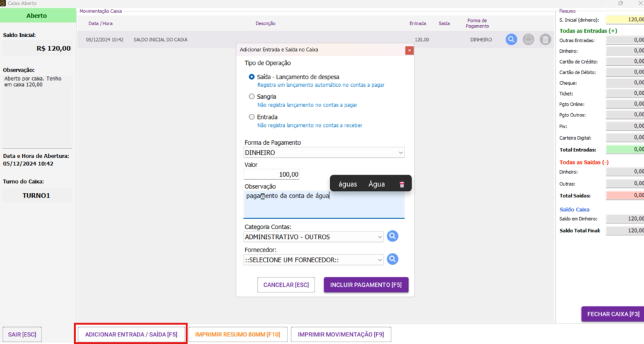644x344 pixels.
Task: Select Saída - Lançamento de despesa option
Action: tap(252, 77)
